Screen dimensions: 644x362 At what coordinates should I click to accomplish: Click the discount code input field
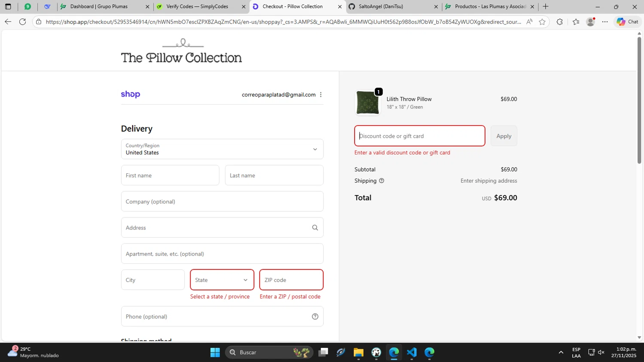click(419, 136)
